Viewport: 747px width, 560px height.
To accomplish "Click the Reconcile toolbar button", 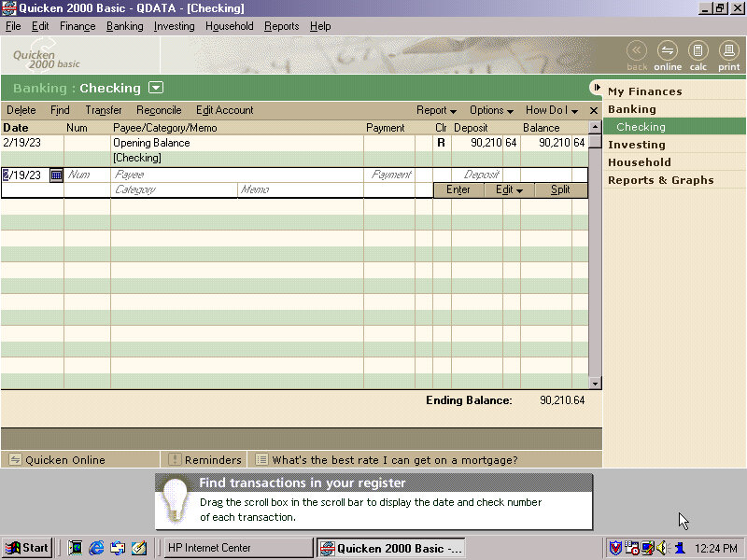I will coord(159,110).
